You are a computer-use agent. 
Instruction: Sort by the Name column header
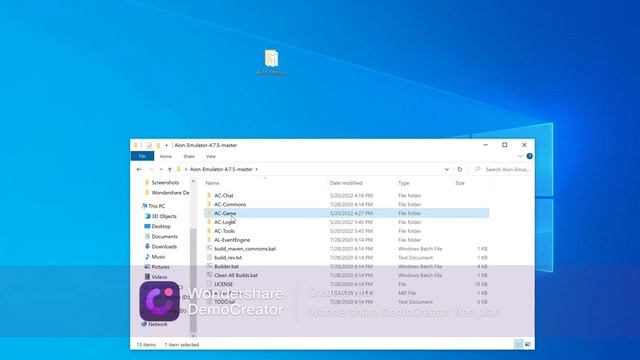coord(212,183)
